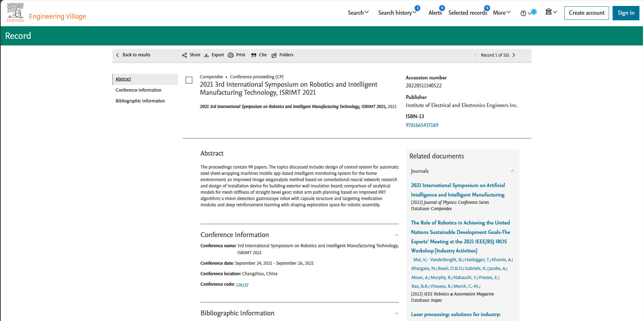Click author Vanderborght, B. link
The width and height of the screenshot is (644, 321).
[x=447, y=260]
